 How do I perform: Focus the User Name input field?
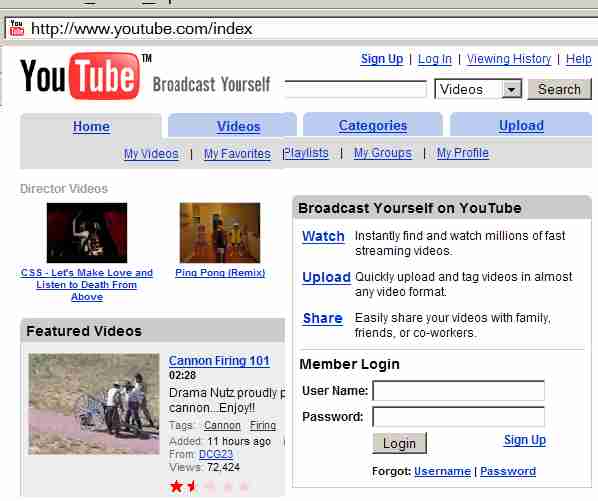[x=458, y=390]
